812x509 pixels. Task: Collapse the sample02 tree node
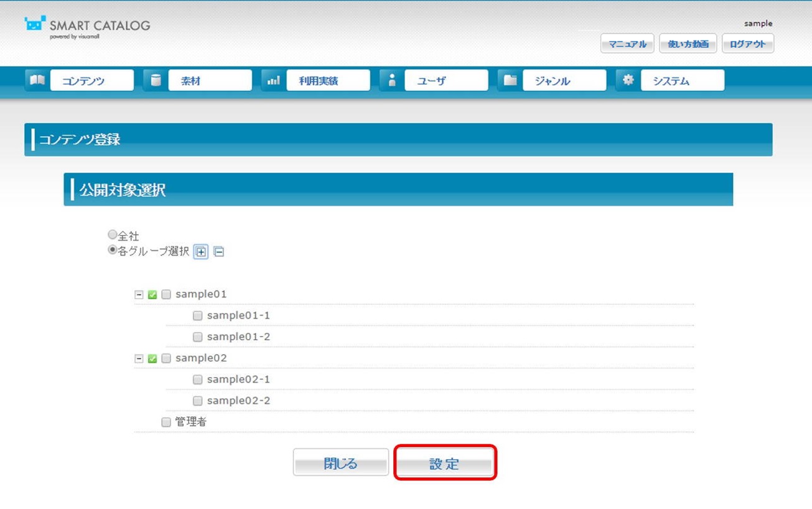[139, 359]
